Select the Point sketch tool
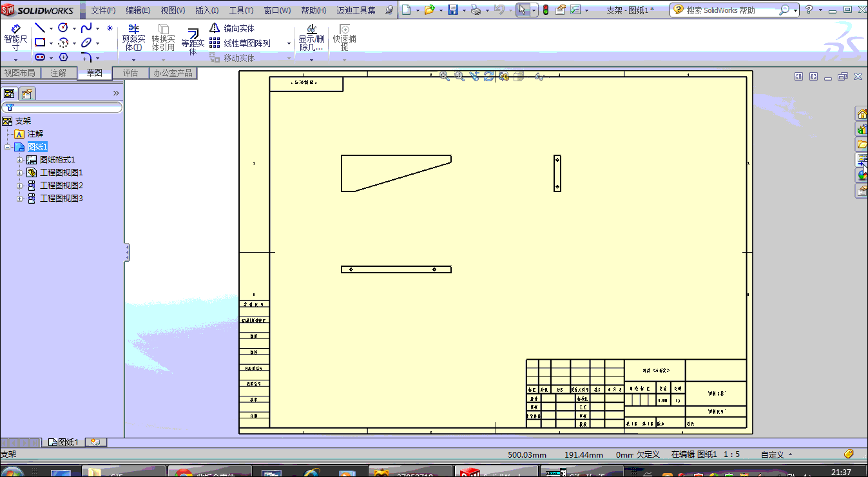Screen dimensions: 868x477 click(x=110, y=28)
